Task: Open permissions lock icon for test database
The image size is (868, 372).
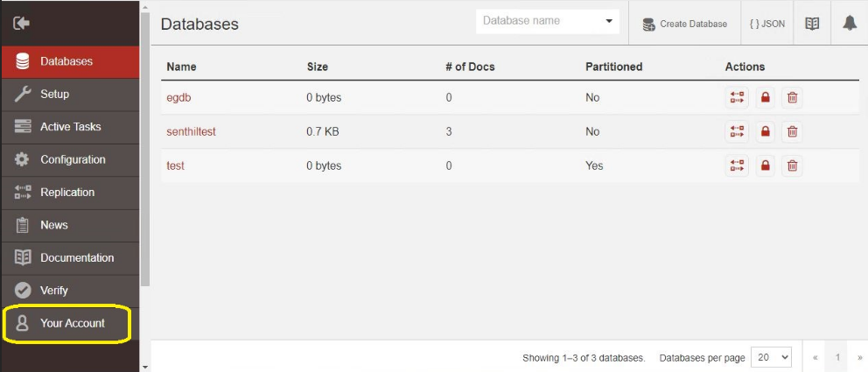Action: (765, 165)
